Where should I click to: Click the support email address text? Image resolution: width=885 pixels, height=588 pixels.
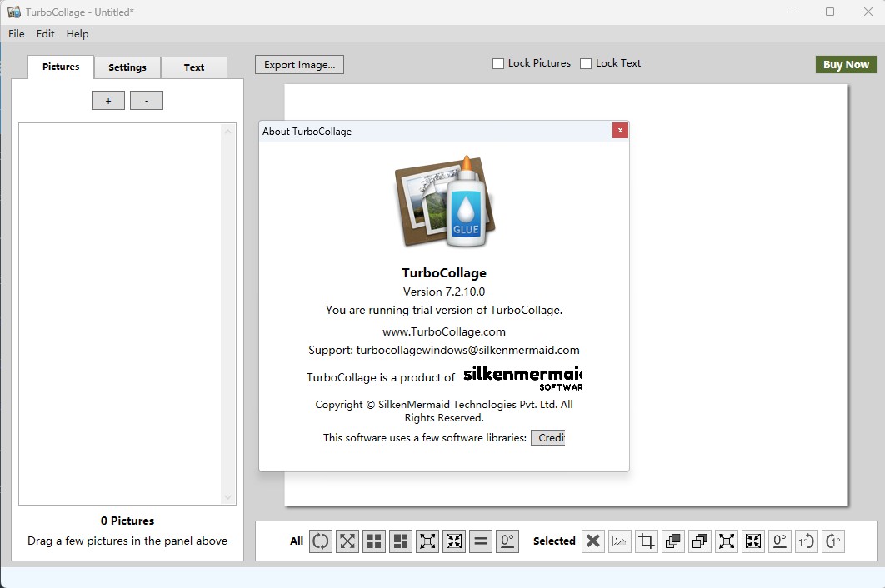467,350
